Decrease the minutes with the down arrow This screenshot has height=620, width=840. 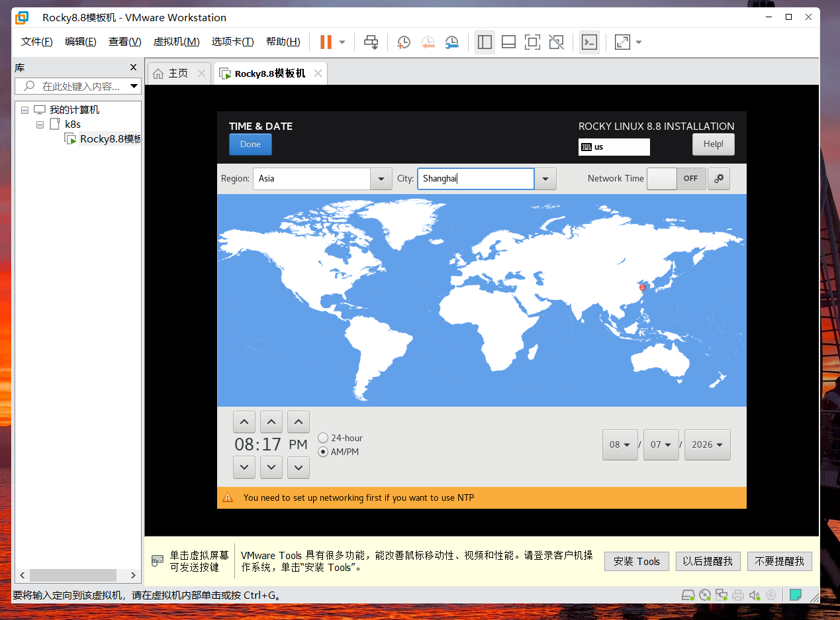click(271, 467)
